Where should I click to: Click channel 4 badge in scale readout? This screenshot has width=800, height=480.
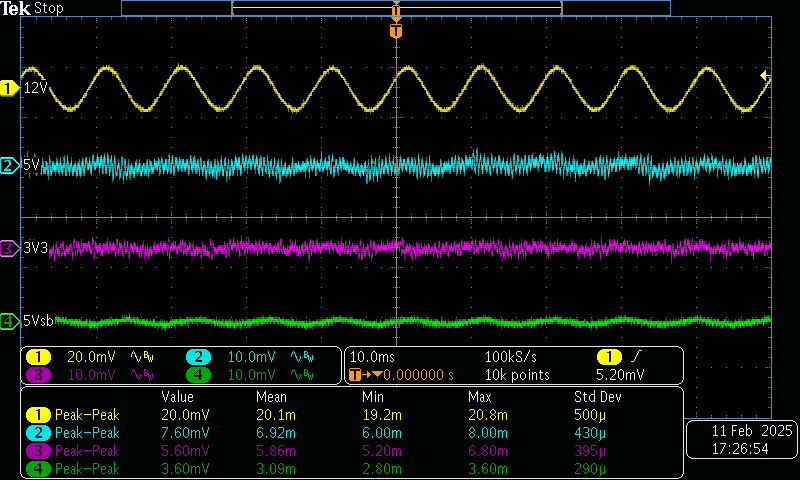pyautogui.click(x=198, y=375)
